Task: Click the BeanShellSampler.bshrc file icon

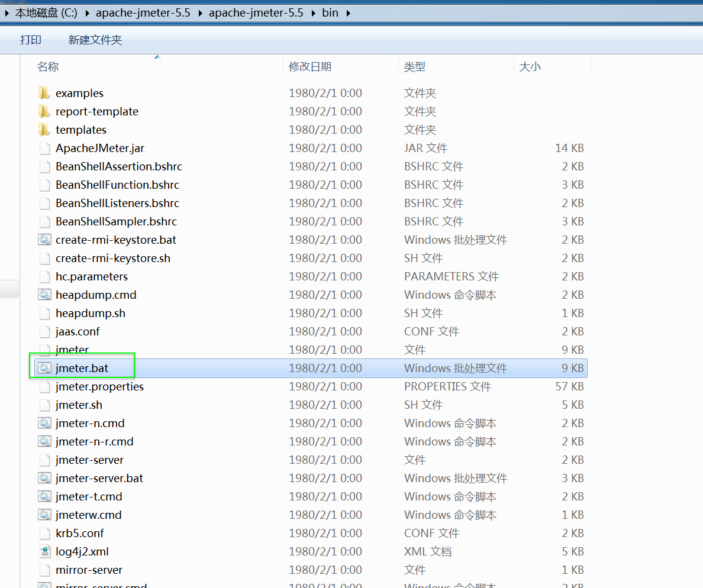Action: tap(44, 221)
